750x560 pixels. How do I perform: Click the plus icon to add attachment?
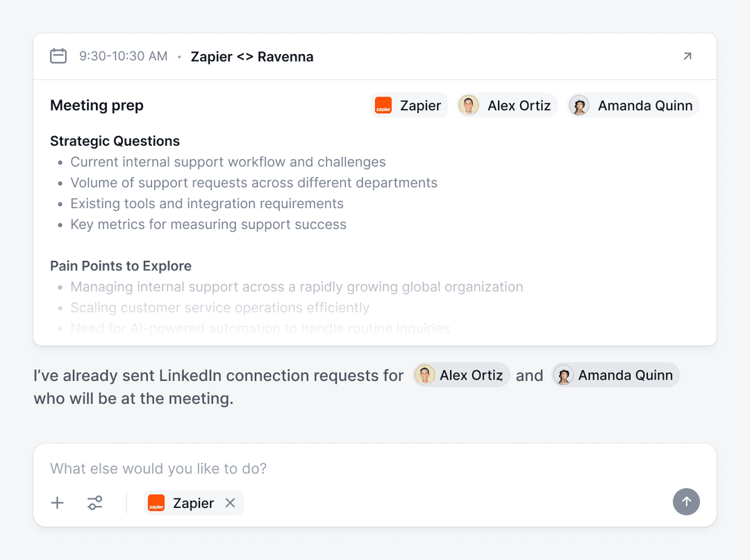point(58,503)
